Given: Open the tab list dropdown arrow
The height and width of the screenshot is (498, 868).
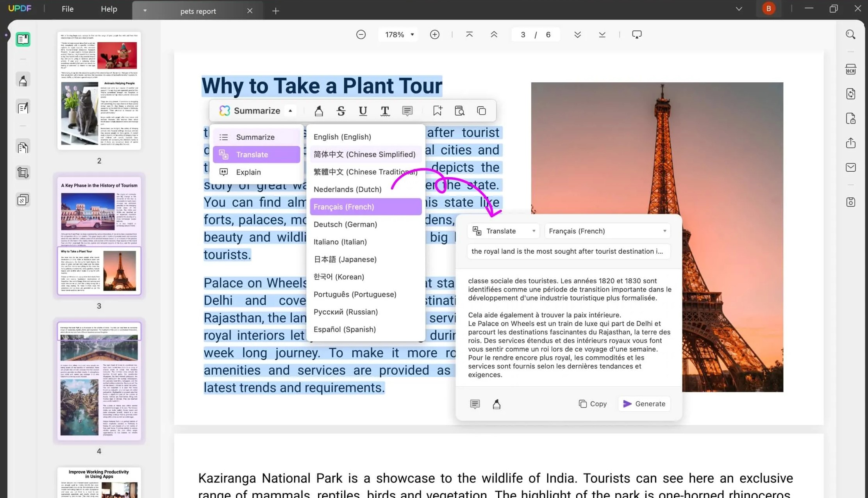Looking at the screenshot, I should click(x=145, y=11).
